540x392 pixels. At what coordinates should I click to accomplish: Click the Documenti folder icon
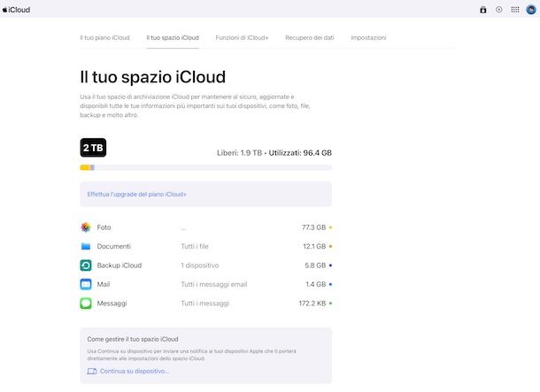[86, 246]
